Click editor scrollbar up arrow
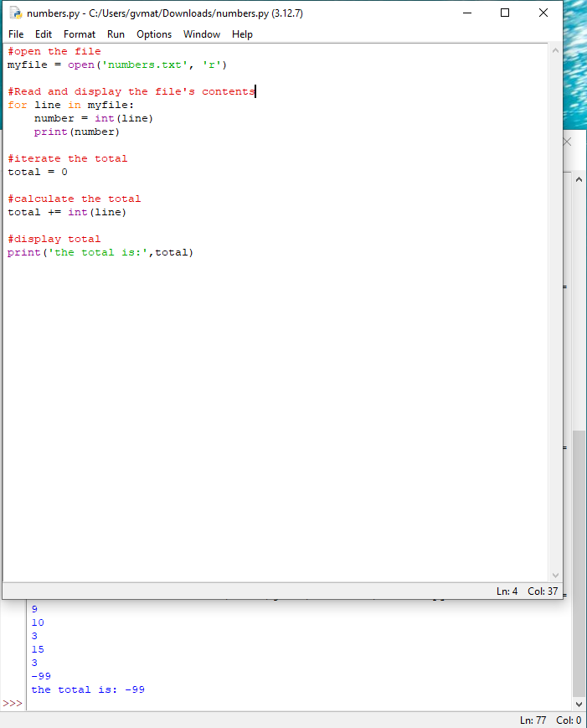 [x=555, y=50]
